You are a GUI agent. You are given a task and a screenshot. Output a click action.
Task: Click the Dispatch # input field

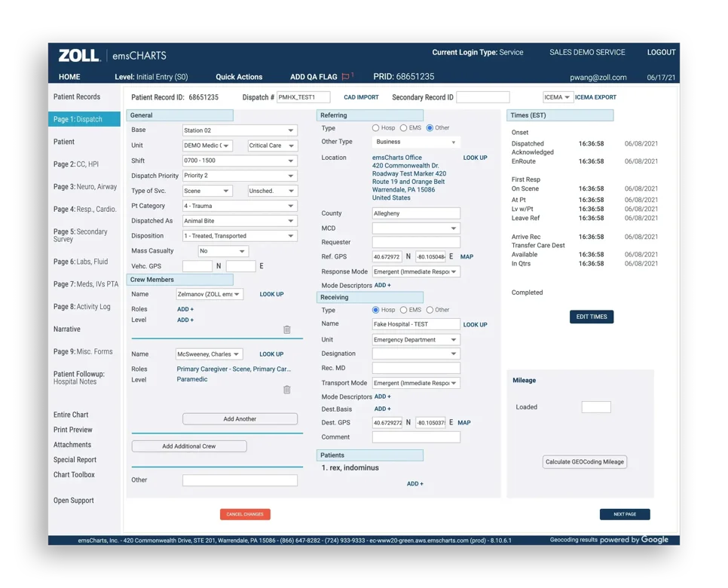(304, 97)
